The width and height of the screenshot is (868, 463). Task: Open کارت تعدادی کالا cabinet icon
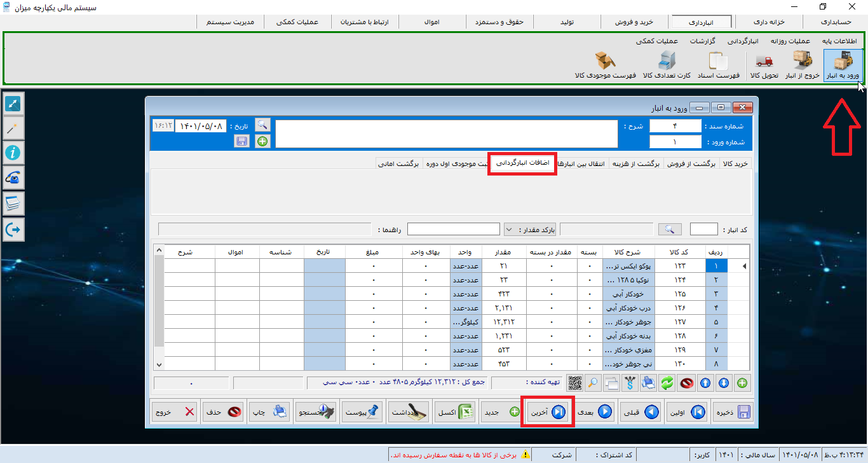click(x=667, y=66)
